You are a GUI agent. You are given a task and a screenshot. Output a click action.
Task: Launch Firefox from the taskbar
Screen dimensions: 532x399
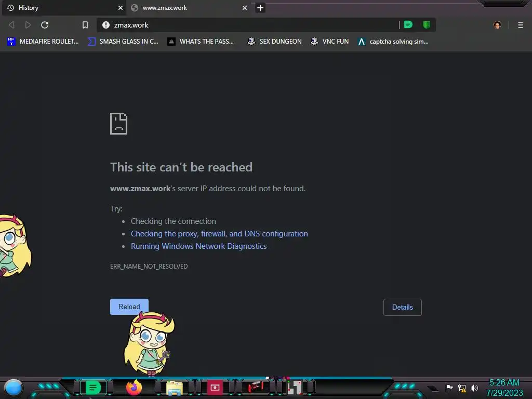click(134, 388)
